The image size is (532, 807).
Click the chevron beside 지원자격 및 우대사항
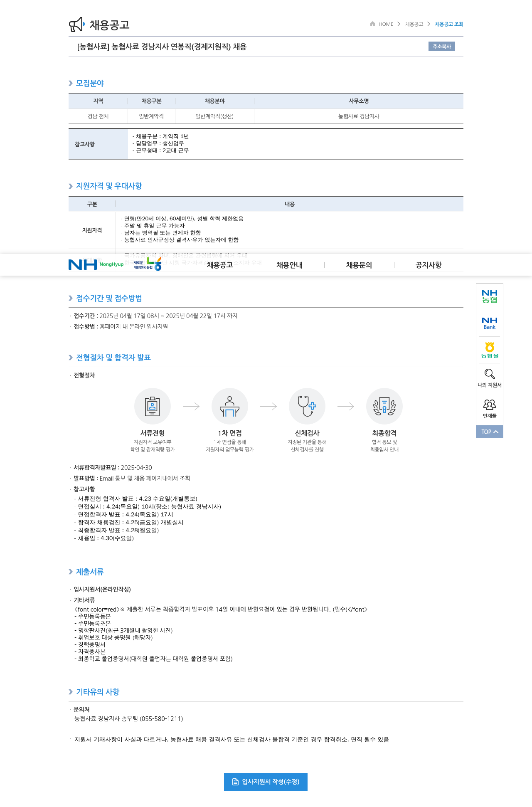point(71,186)
